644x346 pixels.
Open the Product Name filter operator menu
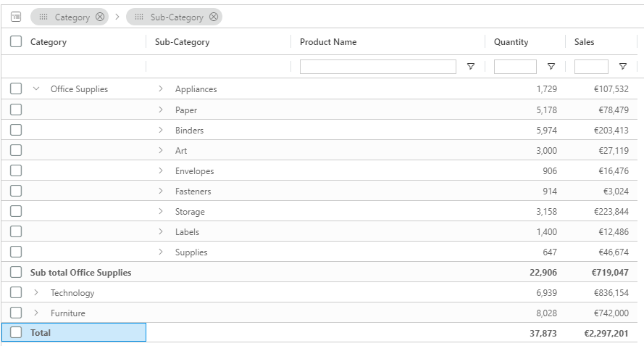point(471,67)
